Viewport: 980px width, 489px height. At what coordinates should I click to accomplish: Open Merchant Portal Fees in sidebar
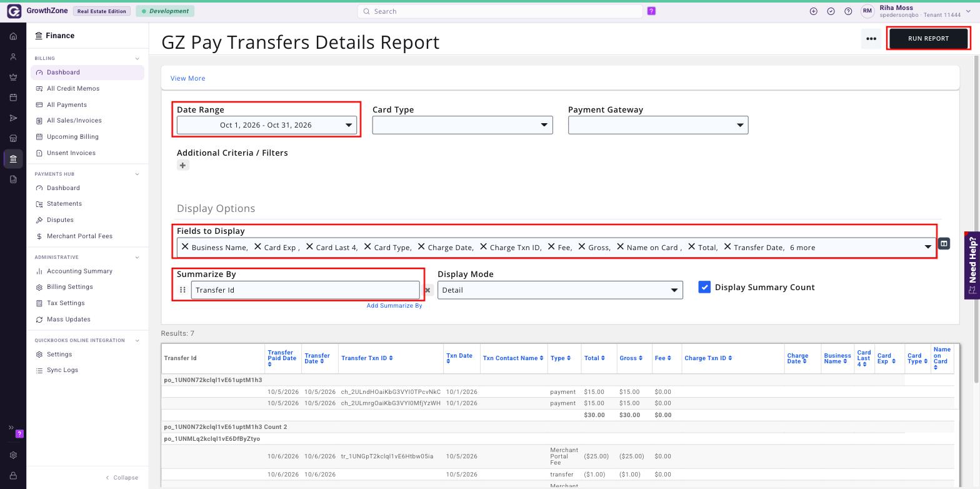pyautogui.click(x=79, y=236)
